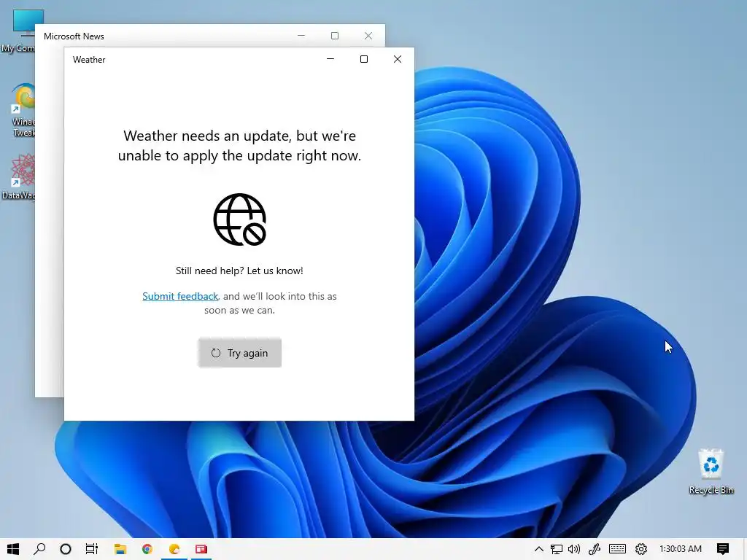Open Windows Ink Workspace pen icon
This screenshot has height=560, width=747.
point(595,549)
